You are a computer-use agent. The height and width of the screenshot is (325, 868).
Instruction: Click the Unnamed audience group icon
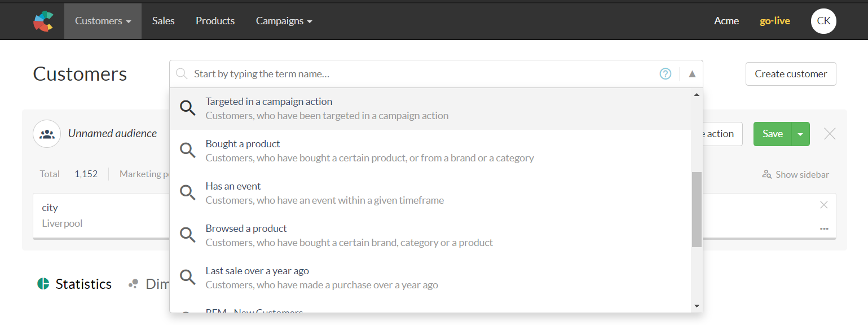(x=47, y=134)
